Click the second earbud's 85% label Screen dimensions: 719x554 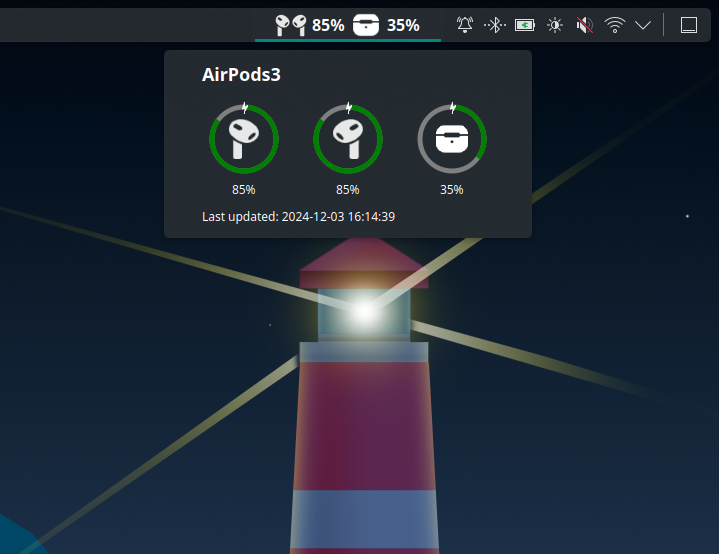[x=348, y=190]
